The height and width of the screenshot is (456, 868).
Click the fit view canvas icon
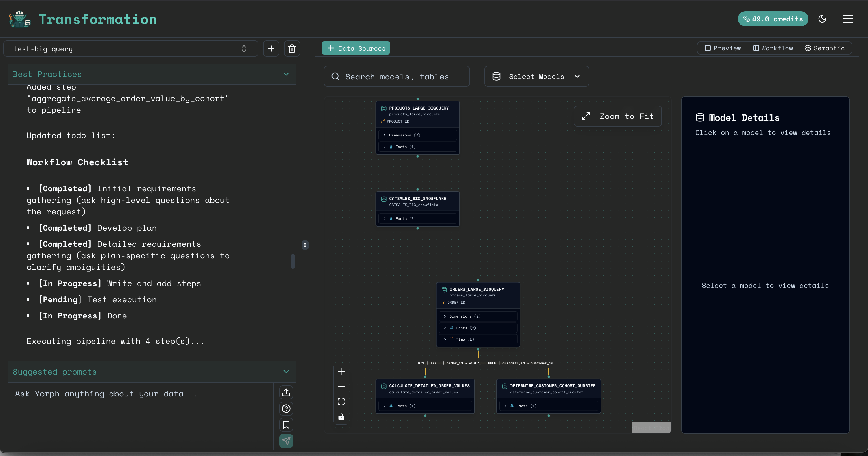click(x=341, y=401)
